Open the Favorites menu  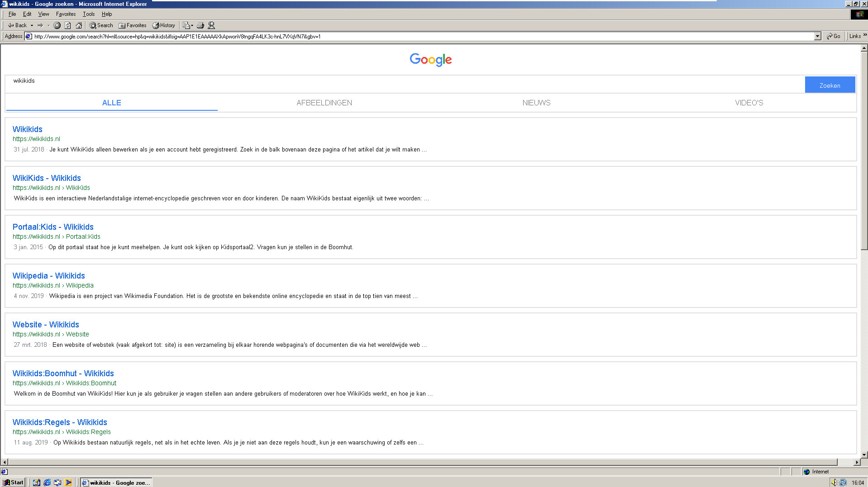point(66,14)
